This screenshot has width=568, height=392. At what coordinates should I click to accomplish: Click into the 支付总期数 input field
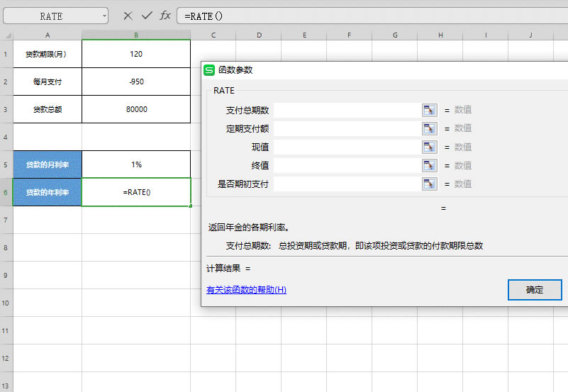[x=347, y=110]
